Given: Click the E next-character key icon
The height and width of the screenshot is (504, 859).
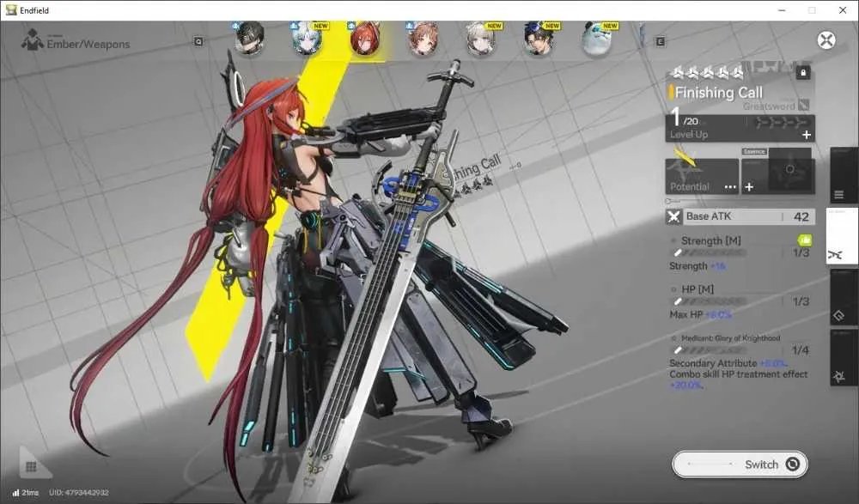Looking at the screenshot, I should pyautogui.click(x=660, y=41).
